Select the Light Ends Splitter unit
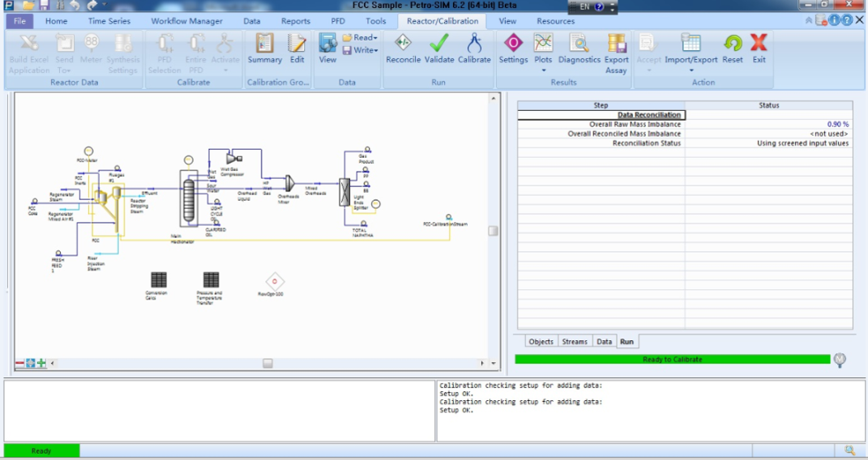The image size is (868, 460). [x=344, y=193]
